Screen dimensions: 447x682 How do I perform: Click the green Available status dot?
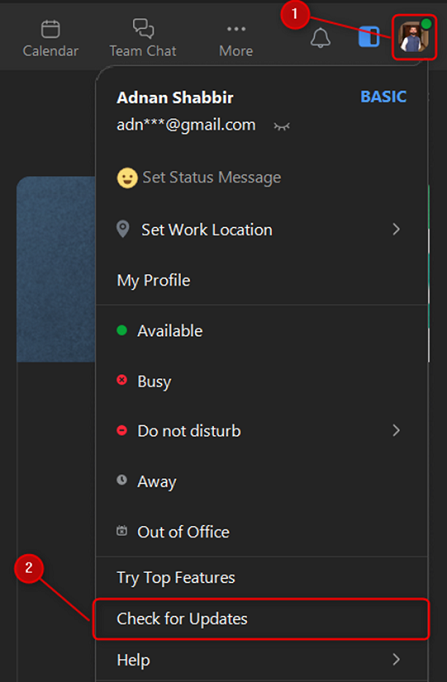122,331
